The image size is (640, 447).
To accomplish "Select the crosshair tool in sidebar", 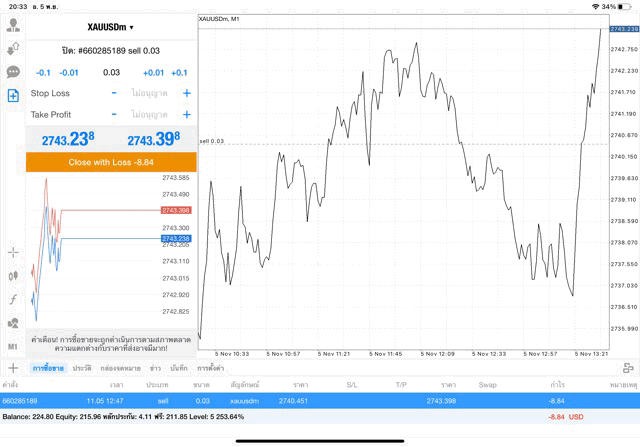I will coord(13,252).
